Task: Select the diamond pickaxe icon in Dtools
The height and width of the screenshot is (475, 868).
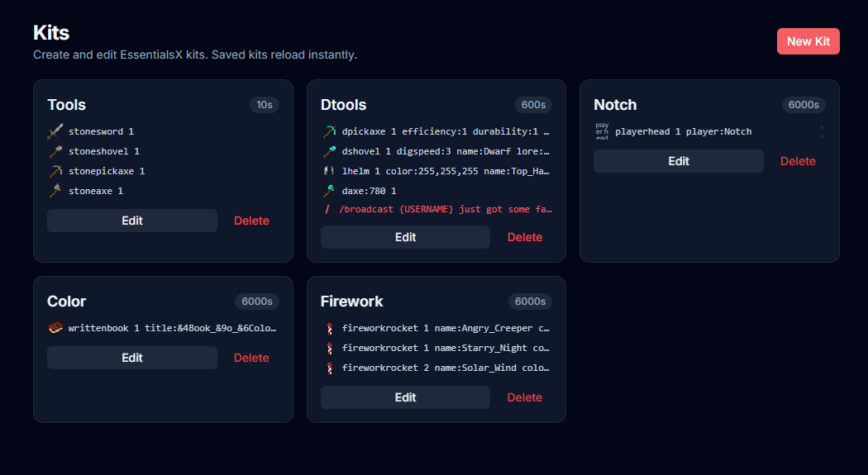Action: click(x=329, y=131)
